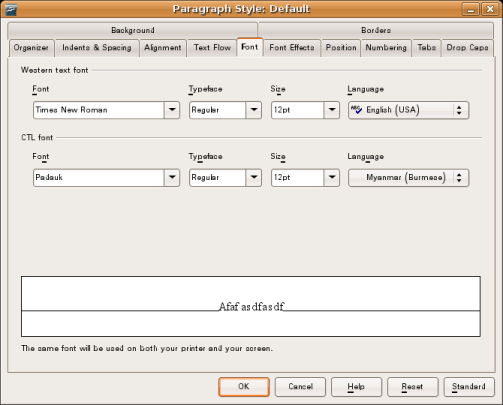Switch to the Font Effects tab
This screenshot has width=503, height=405.
coord(292,48)
